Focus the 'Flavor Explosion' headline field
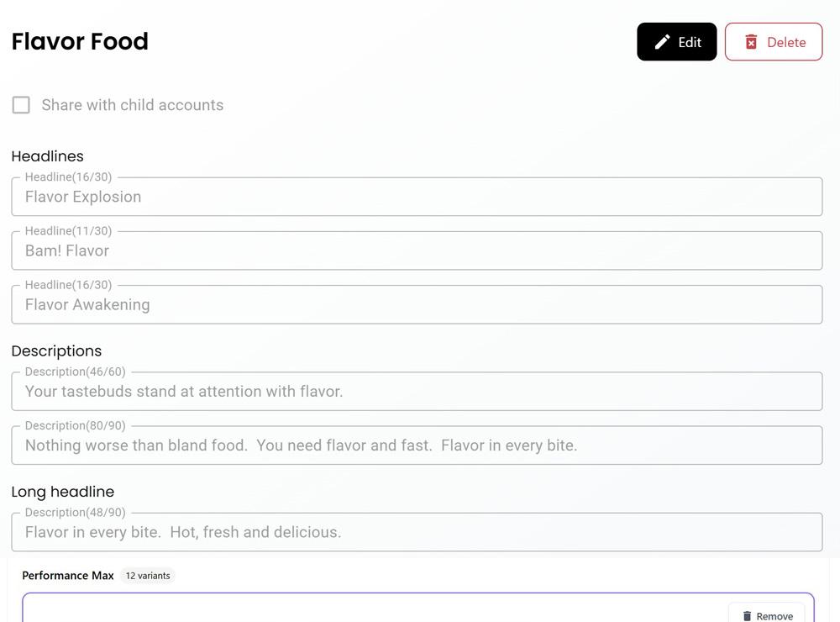Viewport: 840px width, 622px height. [x=417, y=198]
